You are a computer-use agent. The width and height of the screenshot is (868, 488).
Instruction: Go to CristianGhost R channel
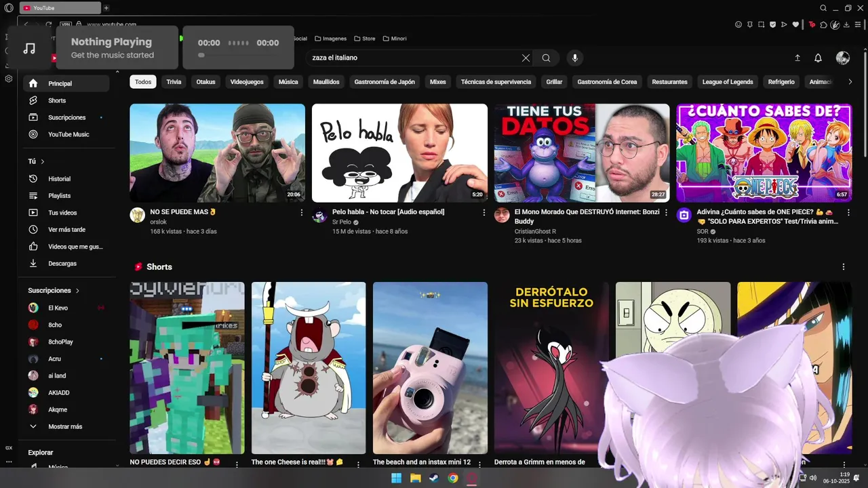pyautogui.click(x=535, y=231)
